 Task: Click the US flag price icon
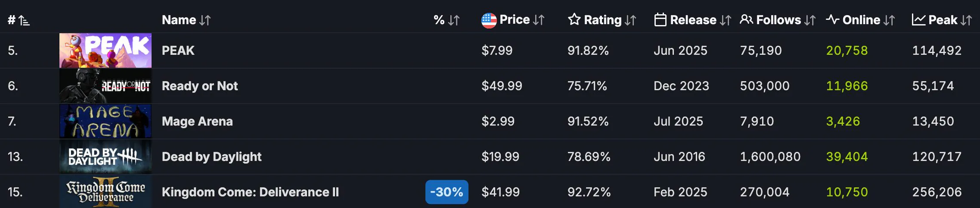click(489, 20)
